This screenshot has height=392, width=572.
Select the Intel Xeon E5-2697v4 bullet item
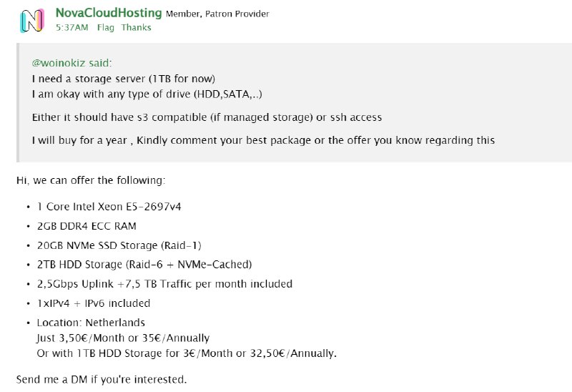[x=109, y=207]
